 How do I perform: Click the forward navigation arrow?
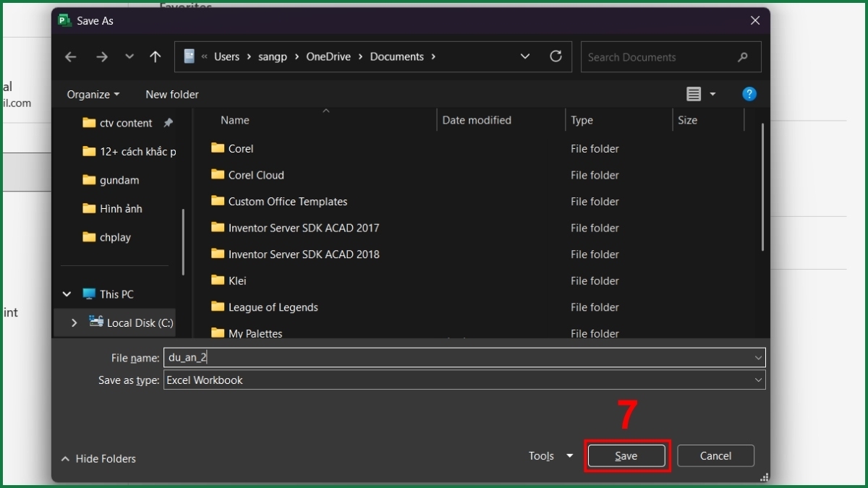[101, 56]
